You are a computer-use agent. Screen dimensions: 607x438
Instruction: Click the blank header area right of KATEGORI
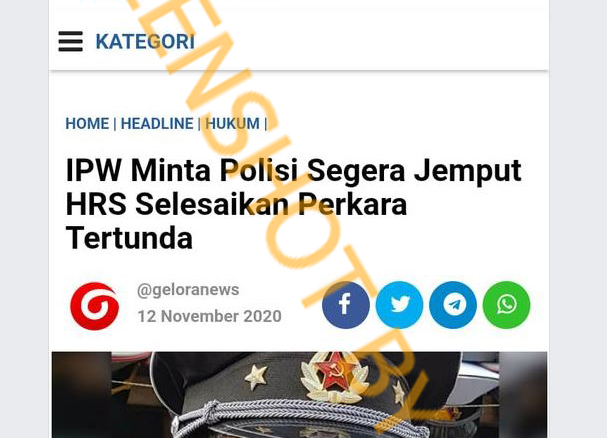point(372,41)
